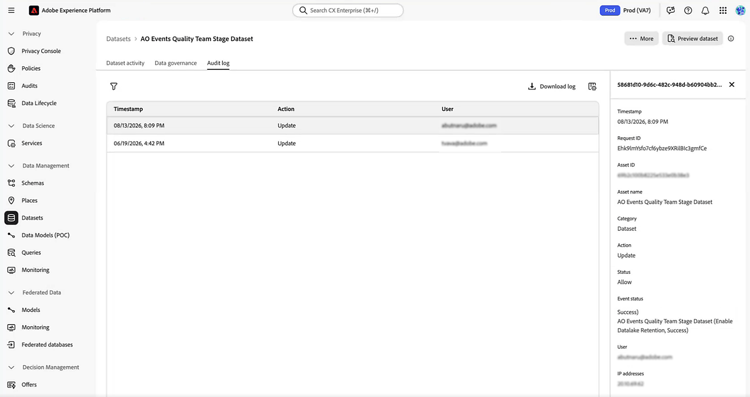Open the hamburger navigation menu
The width and height of the screenshot is (750, 397).
(11, 10)
